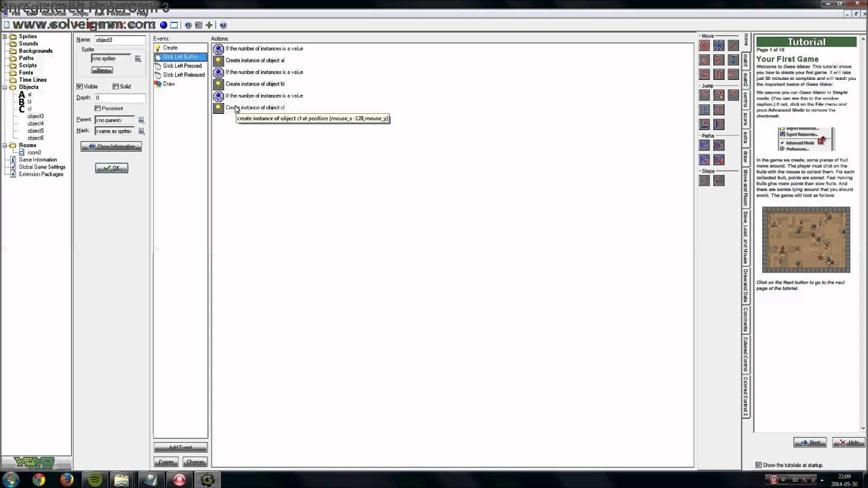Image resolution: width=868 pixels, height=488 pixels.
Task: Toggle the Persistent checkbox
Action: point(98,108)
